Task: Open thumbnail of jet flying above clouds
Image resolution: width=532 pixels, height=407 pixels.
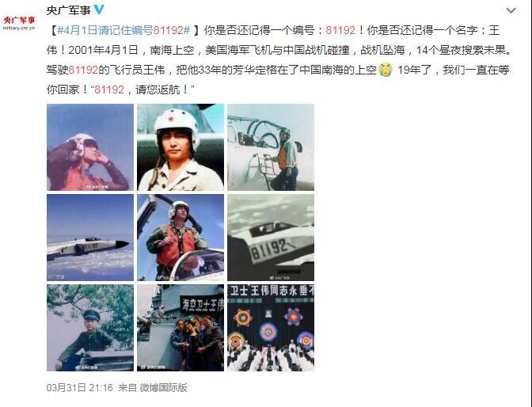Action: pyautogui.click(x=90, y=238)
